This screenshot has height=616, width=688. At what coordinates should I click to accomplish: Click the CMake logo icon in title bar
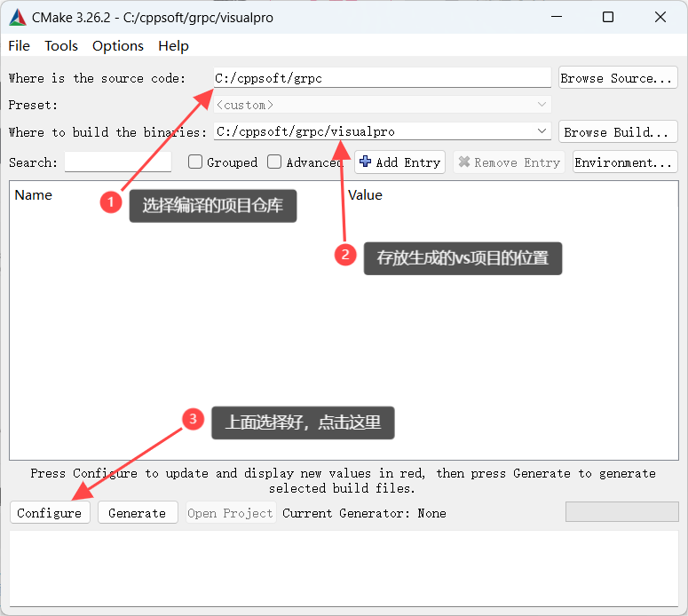coord(18,17)
